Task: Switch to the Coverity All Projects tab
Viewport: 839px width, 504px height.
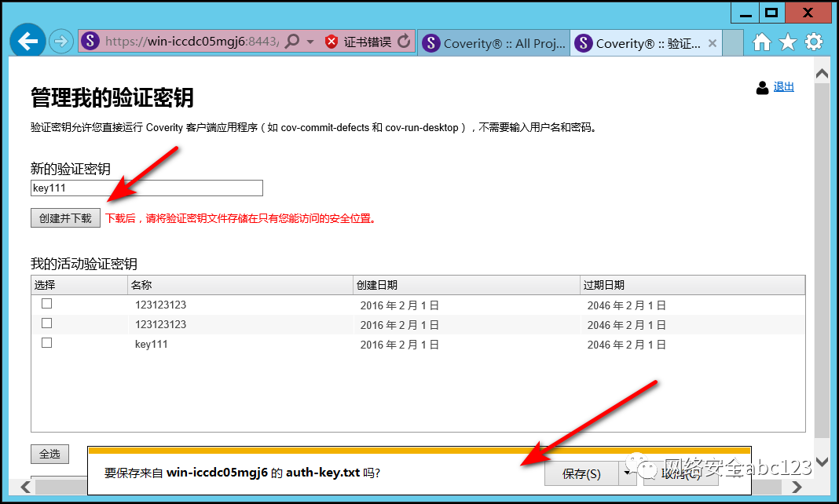Action: tap(493, 42)
